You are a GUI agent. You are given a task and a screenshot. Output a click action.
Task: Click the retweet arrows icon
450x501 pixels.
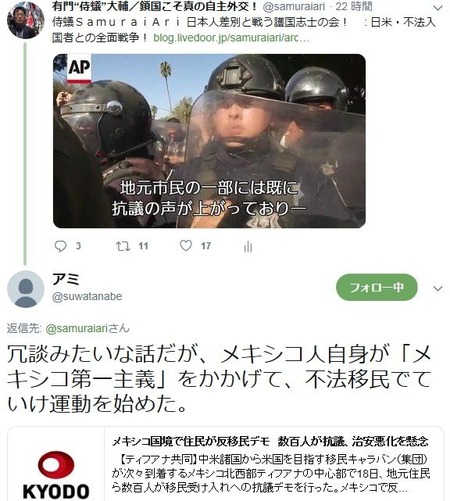point(122,246)
